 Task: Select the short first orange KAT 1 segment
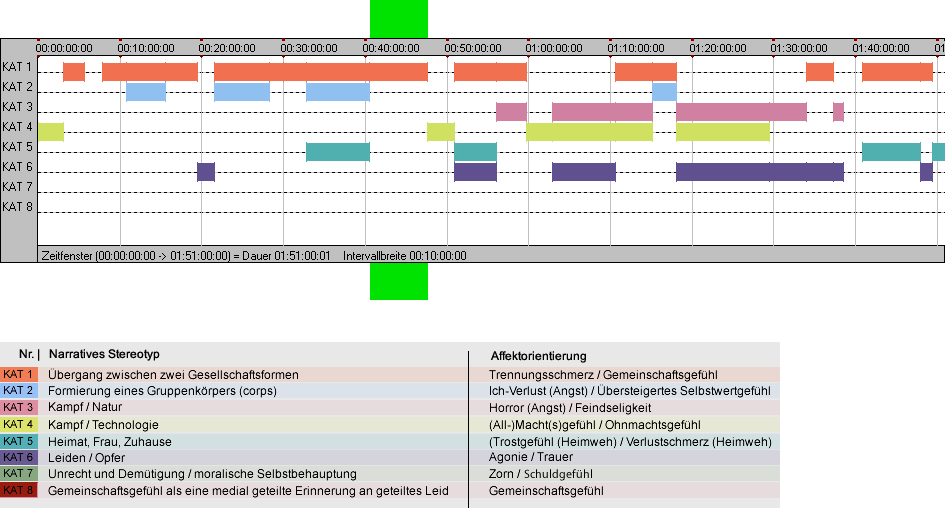coord(74,72)
